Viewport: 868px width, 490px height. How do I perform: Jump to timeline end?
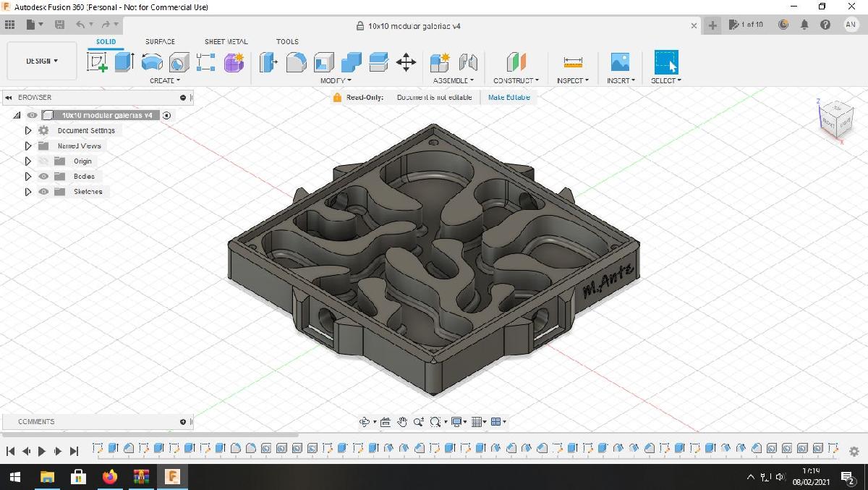tap(74, 451)
